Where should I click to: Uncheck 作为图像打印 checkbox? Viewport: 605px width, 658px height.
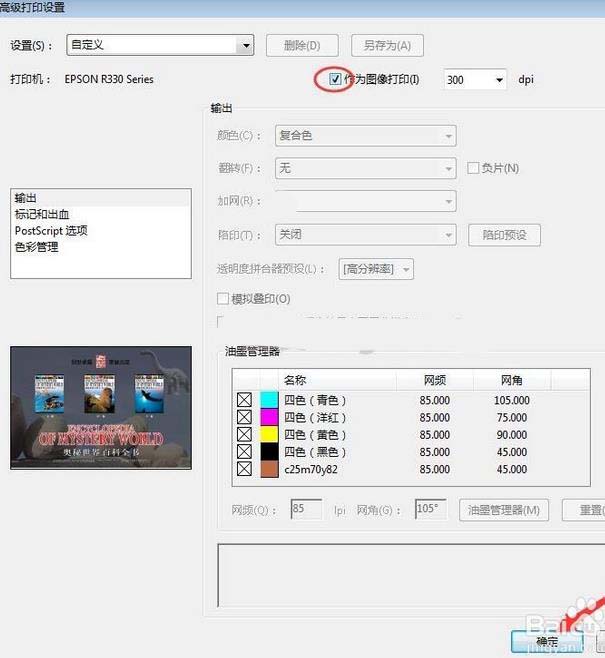click(335, 79)
